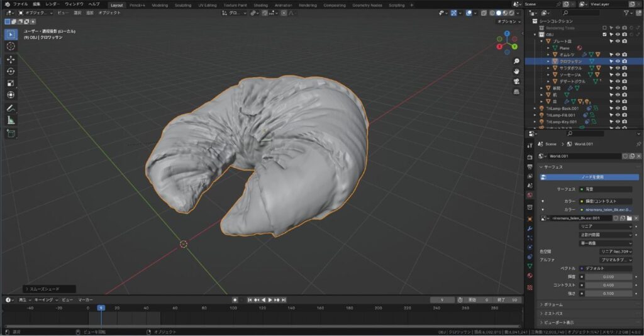Click the play animation button
Screen dimensions: 644x336
tap(270, 300)
